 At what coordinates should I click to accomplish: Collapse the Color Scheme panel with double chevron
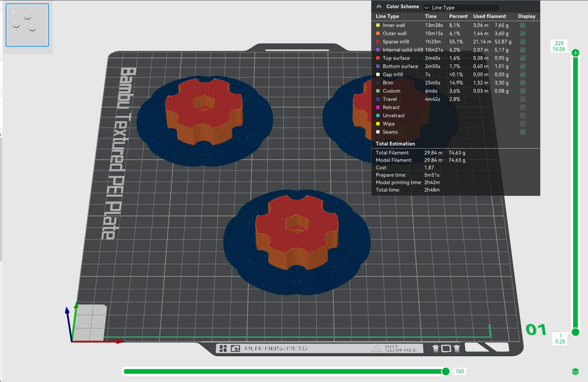(379, 7)
